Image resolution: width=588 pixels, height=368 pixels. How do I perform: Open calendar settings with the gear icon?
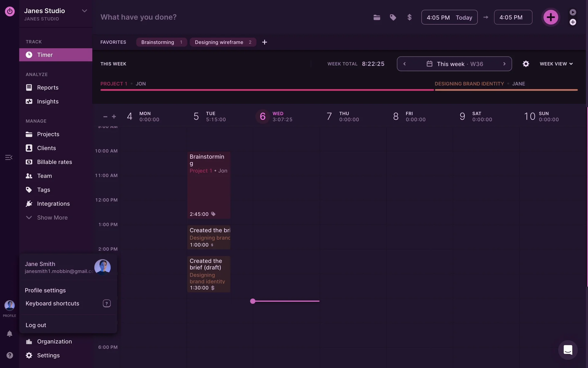tap(526, 64)
